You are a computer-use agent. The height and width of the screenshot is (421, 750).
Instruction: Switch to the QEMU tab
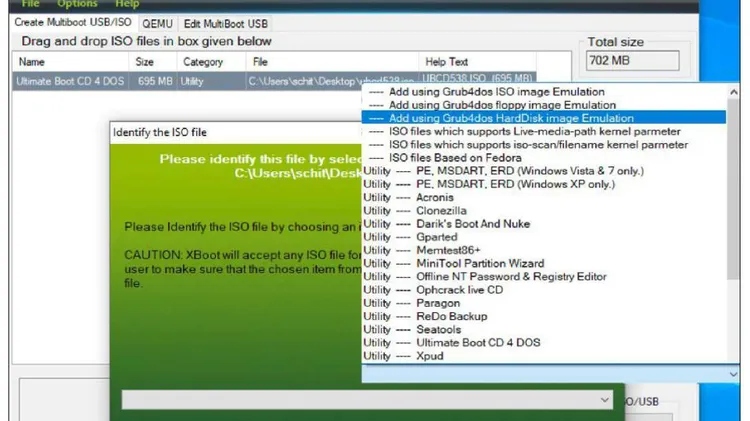(157, 23)
